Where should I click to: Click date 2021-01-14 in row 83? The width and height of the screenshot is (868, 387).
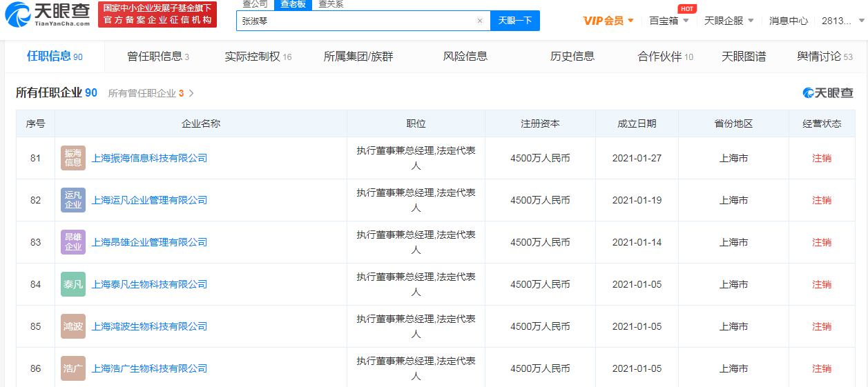pyautogui.click(x=637, y=242)
